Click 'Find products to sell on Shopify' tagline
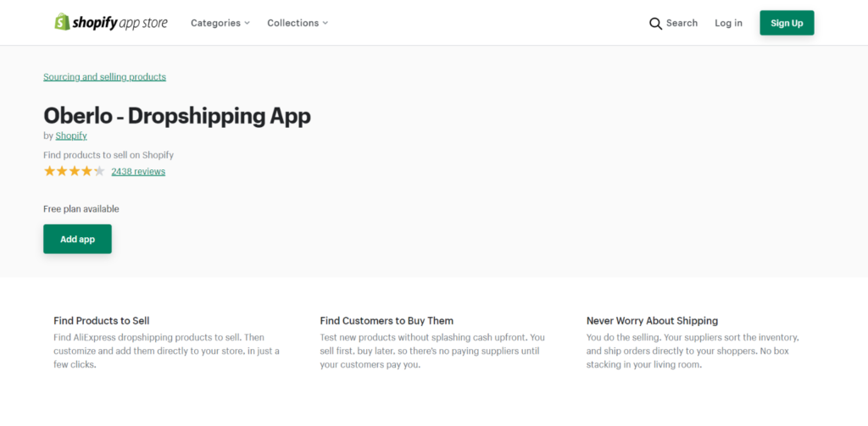 coord(108,155)
